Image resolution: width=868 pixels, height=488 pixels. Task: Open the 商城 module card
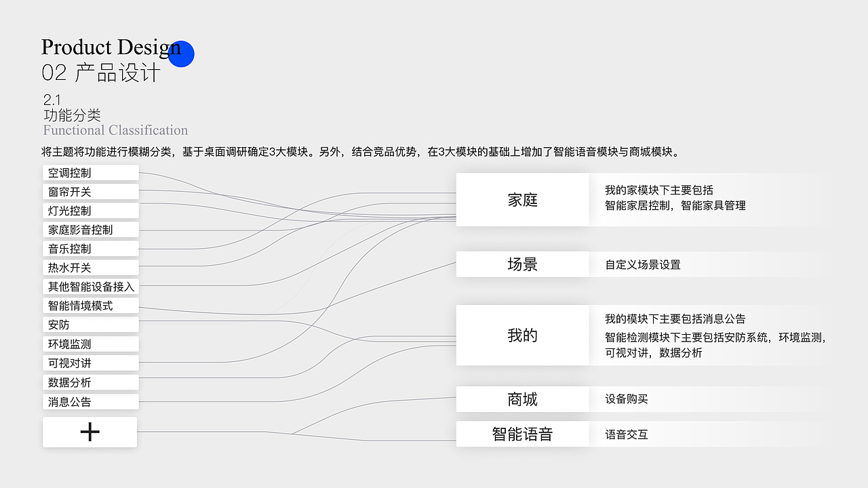522,399
